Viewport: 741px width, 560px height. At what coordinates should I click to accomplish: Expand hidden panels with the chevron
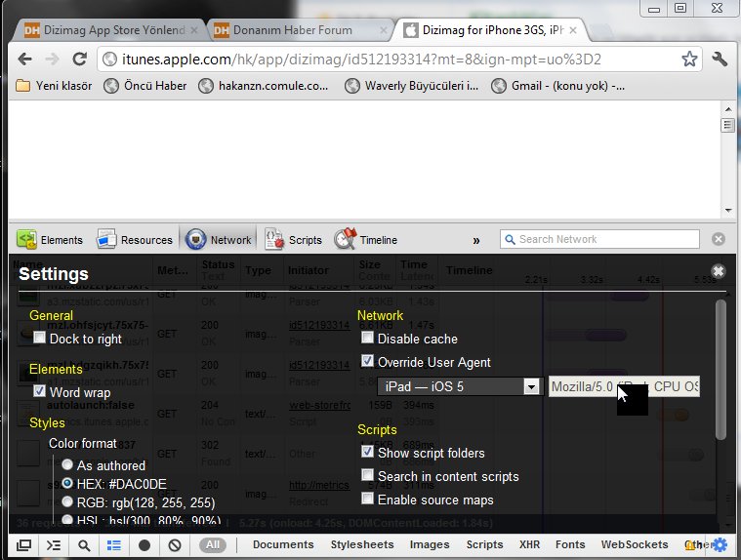[476, 240]
